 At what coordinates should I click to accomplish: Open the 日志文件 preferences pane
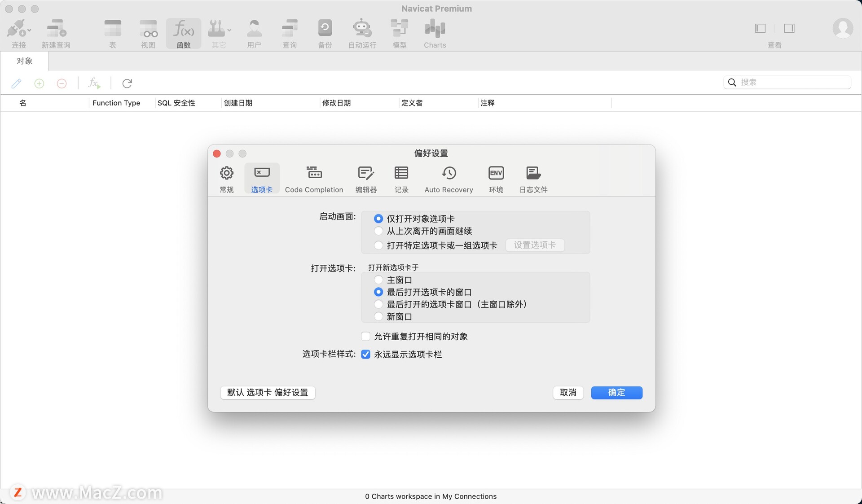pyautogui.click(x=533, y=179)
